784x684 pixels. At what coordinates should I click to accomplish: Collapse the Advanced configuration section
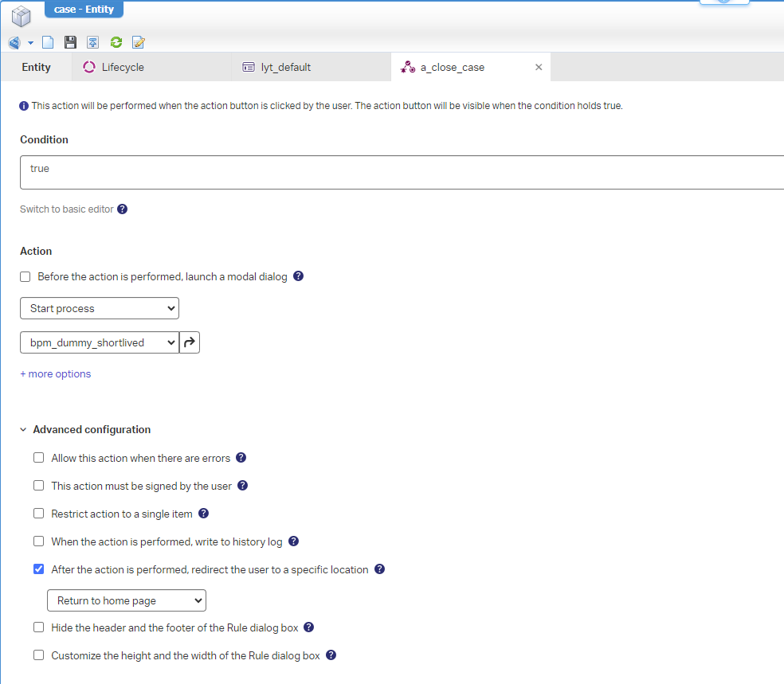[x=24, y=430]
